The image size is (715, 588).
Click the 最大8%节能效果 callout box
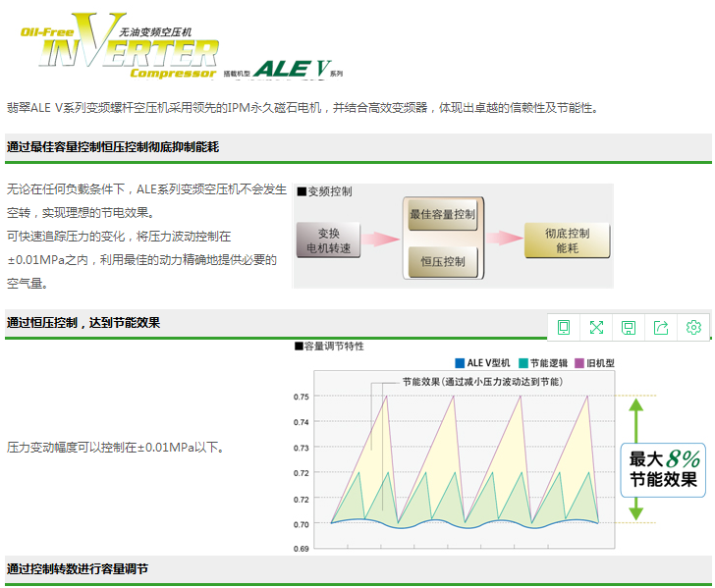tap(663, 469)
